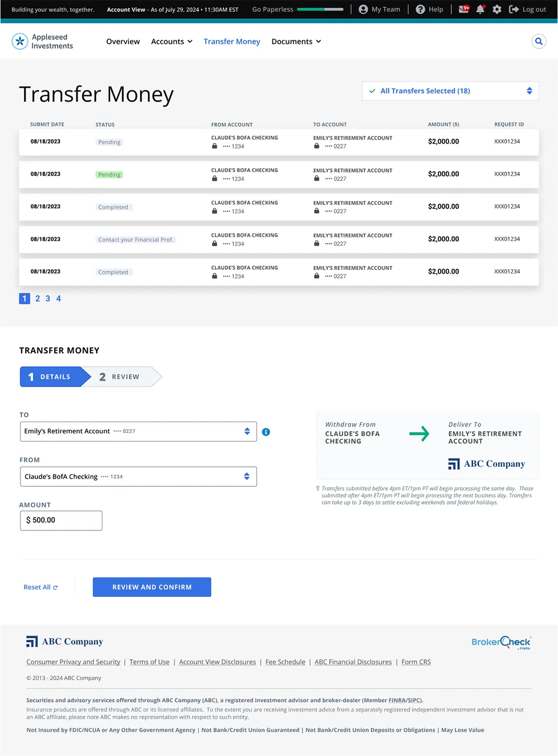Click the green Pending status badge
The width and height of the screenshot is (558, 756).
tap(109, 175)
